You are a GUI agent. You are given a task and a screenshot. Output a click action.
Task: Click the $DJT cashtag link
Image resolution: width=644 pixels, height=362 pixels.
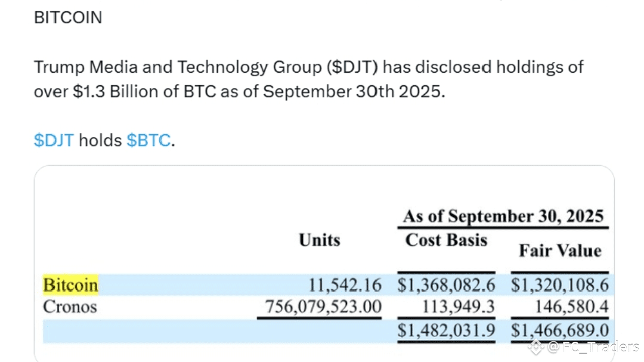pos(54,141)
